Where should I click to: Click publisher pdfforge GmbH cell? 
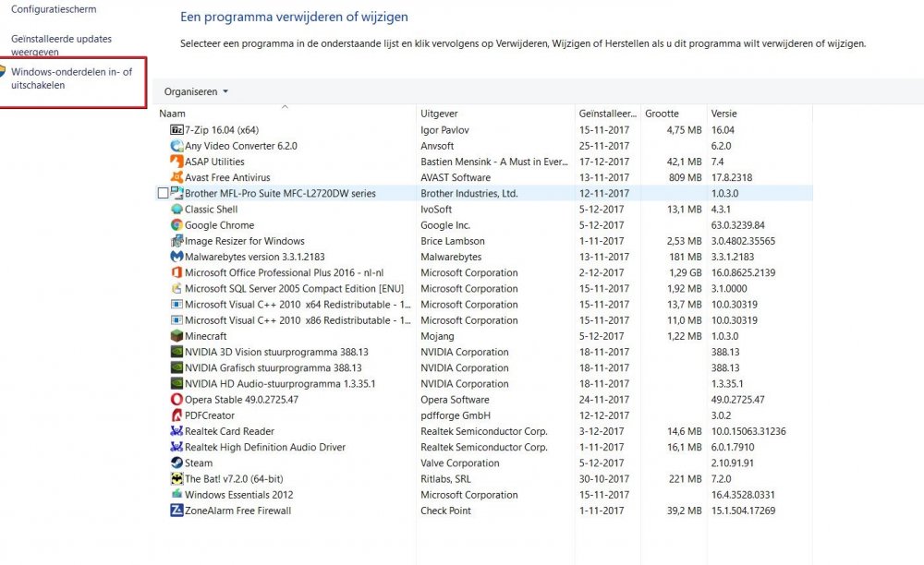[455, 415]
